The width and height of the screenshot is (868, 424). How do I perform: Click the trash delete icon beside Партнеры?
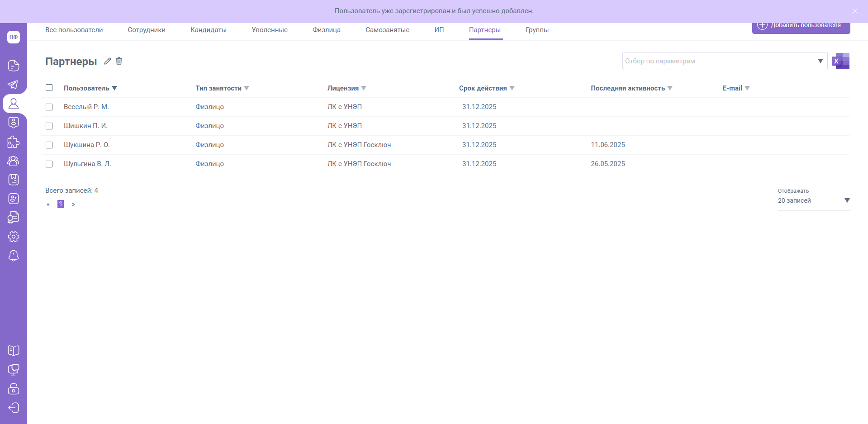click(x=119, y=61)
